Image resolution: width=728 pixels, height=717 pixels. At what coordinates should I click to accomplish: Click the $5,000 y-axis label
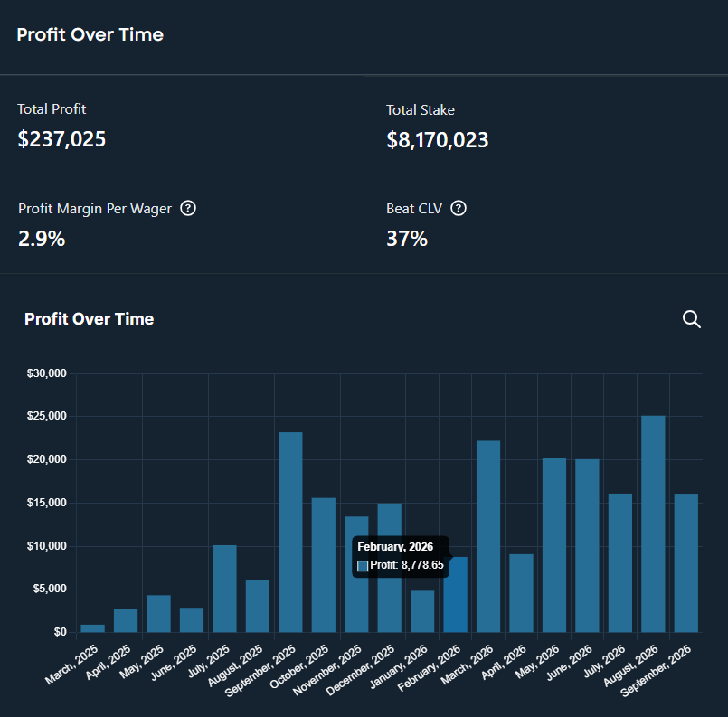50,589
